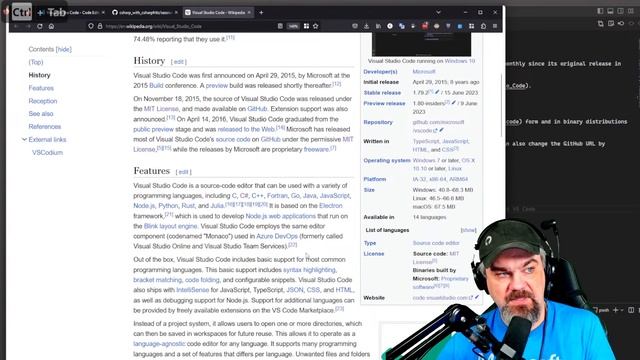Hide the Contents sidebar
The image size is (640, 360).
pyautogui.click(x=64, y=49)
